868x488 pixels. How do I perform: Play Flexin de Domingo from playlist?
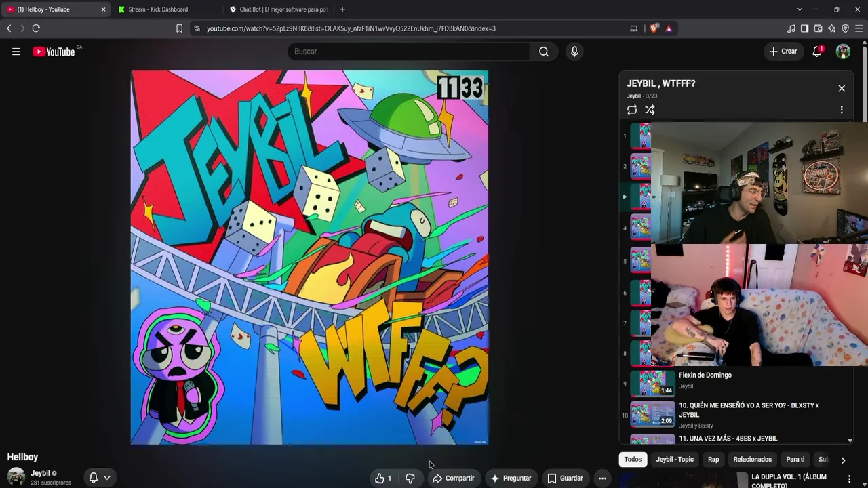pos(705,375)
